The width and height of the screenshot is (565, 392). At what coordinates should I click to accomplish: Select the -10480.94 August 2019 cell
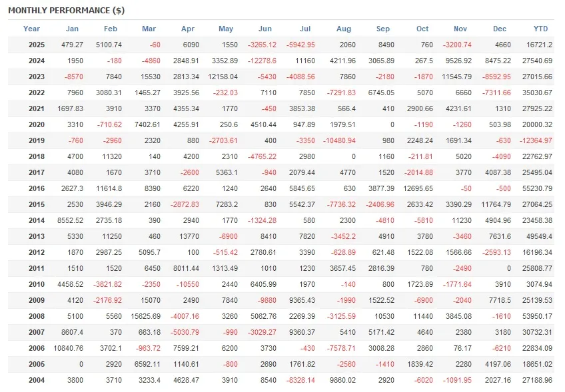coord(339,140)
